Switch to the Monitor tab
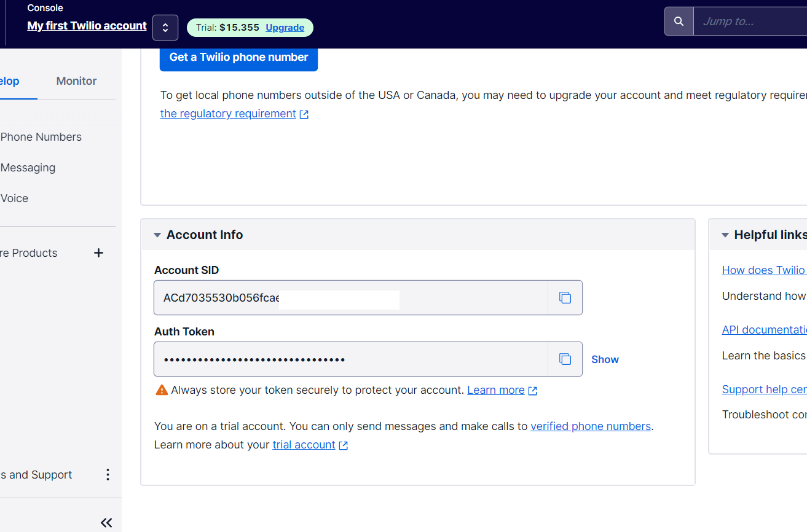 pyautogui.click(x=76, y=81)
